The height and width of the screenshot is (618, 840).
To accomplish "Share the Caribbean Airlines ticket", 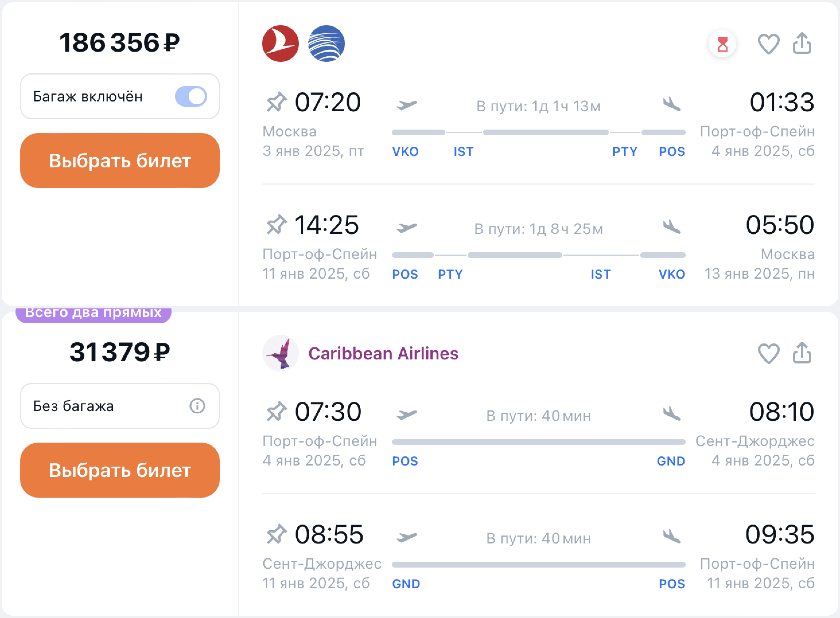I will [x=802, y=353].
